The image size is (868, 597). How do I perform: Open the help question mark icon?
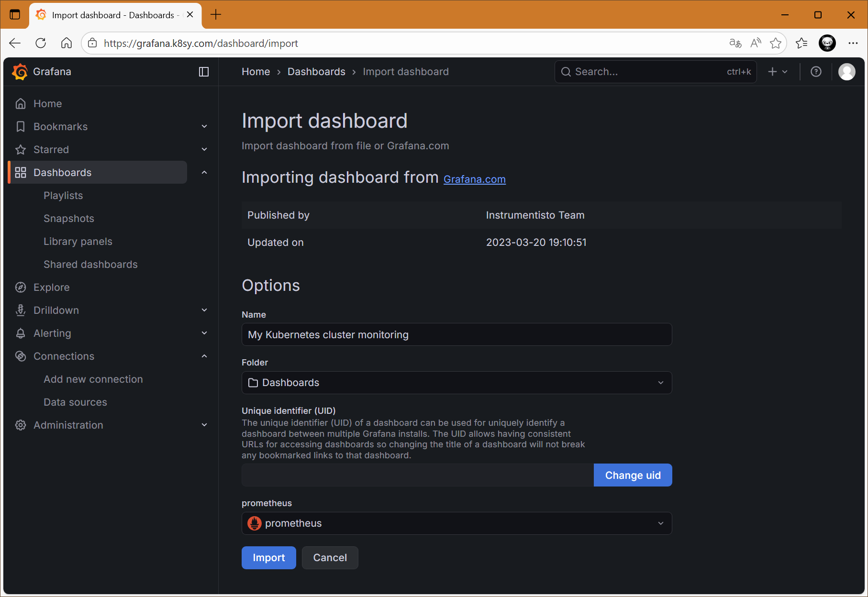point(816,72)
